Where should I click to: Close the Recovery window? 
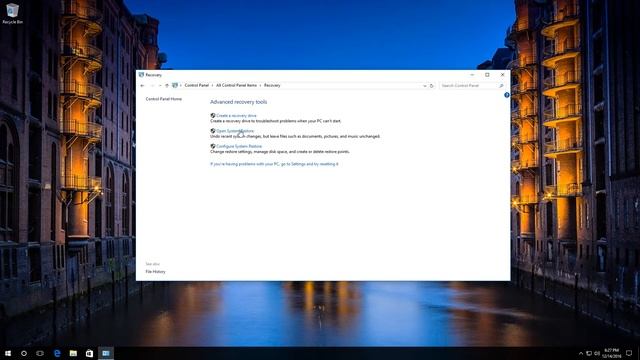pyautogui.click(x=502, y=75)
